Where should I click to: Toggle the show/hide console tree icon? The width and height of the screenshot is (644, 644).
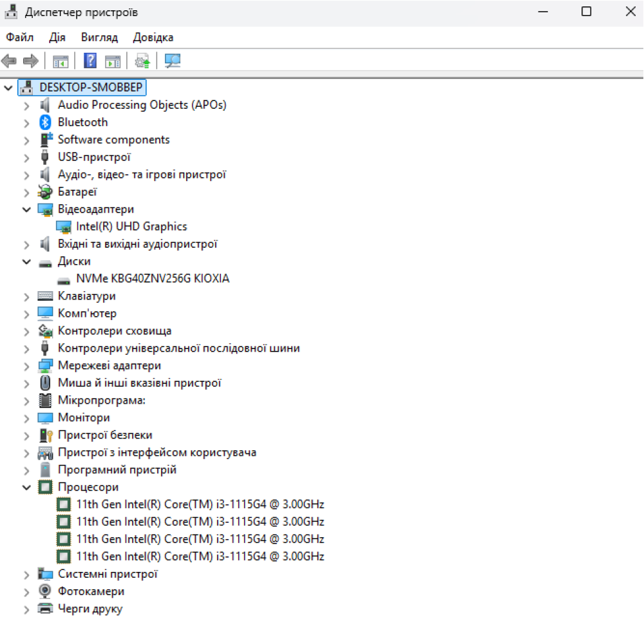pos(61,61)
